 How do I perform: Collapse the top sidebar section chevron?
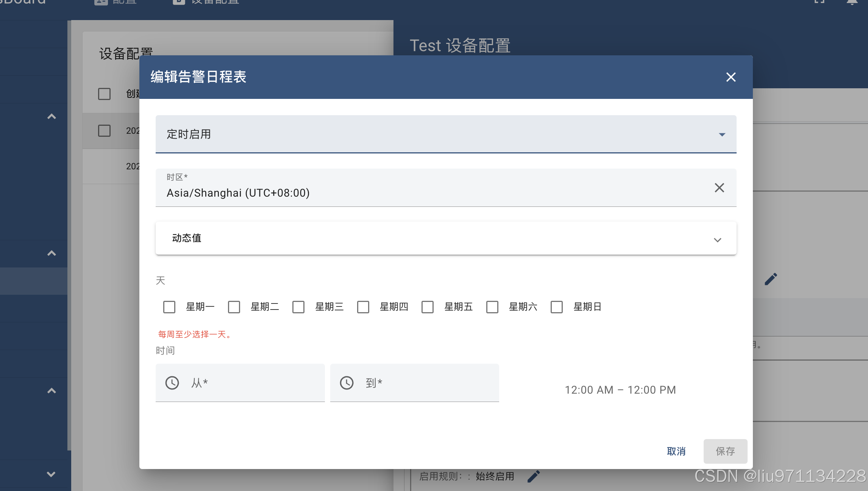[x=52, y=117]
